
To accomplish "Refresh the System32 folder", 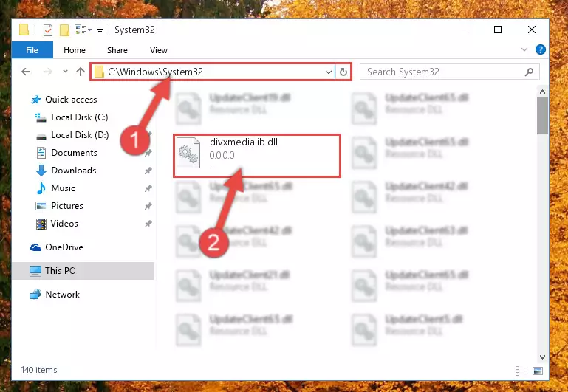I will 343,72.
